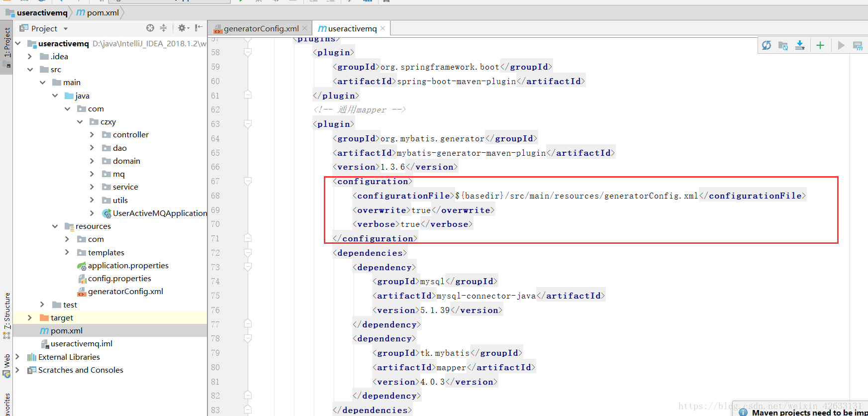Close the generatorConfig.xml tab
The width and height of the screenshot is (868, 416).
(305, 28)
